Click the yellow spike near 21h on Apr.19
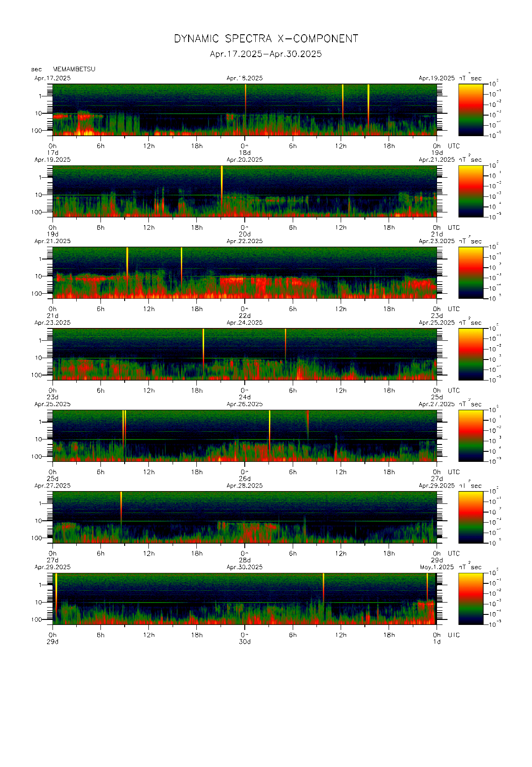Viewport: 532px width, 767px height. tap(222, 185)
